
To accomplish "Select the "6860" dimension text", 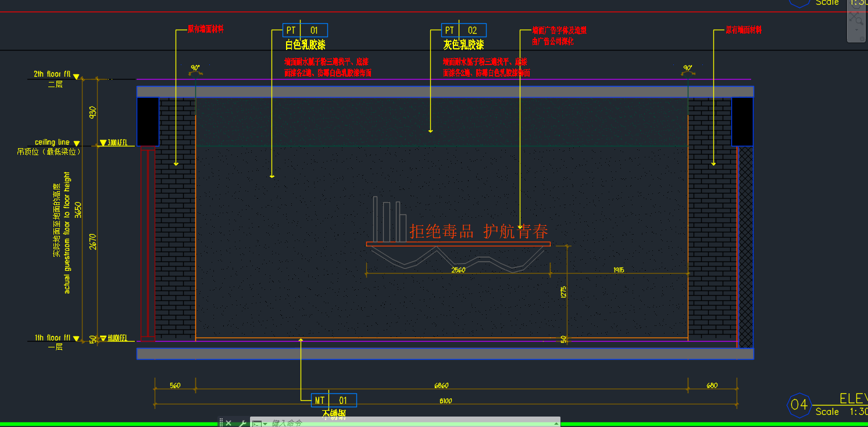I will pyautogui.click(x=441, y=385).
